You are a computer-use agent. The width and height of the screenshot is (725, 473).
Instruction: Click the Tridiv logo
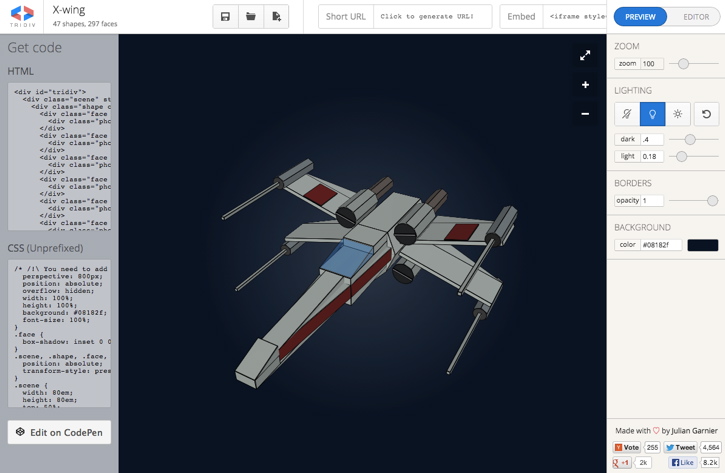click(22, 16)
